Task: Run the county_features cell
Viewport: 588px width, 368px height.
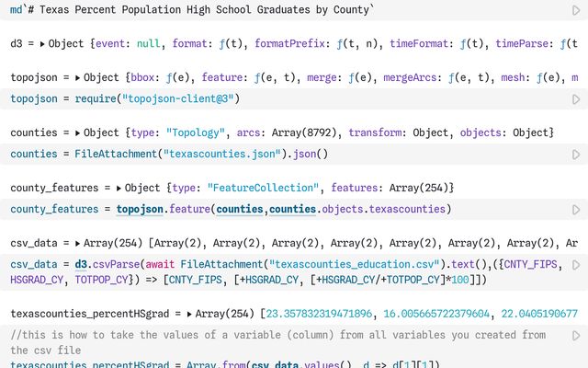Action: [x=576, y=209]
